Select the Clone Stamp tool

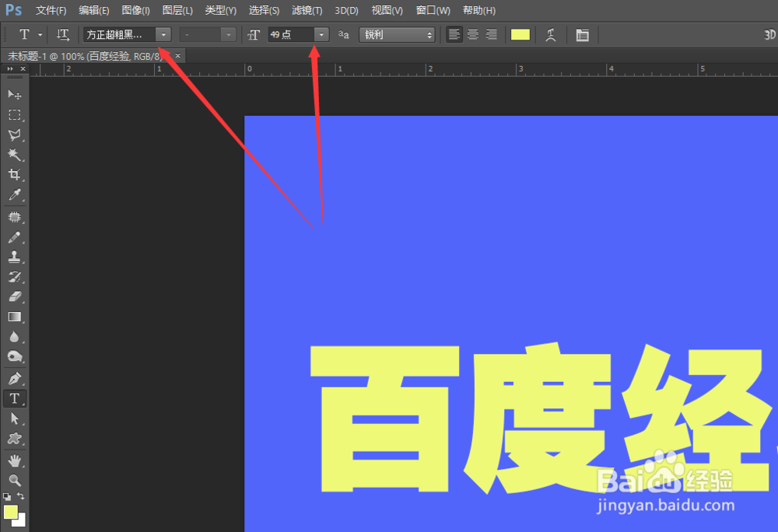[14, 257]
